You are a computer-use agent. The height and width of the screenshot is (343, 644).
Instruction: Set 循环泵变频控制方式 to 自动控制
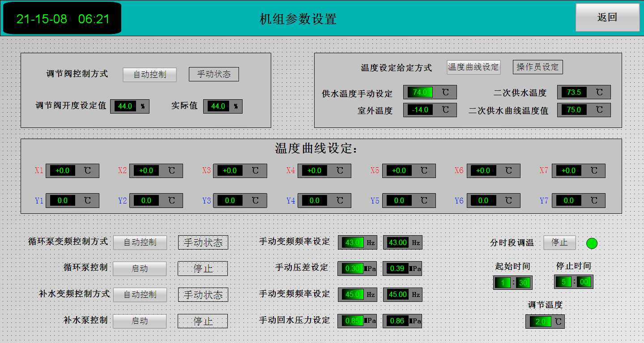[x=140, y=242]
